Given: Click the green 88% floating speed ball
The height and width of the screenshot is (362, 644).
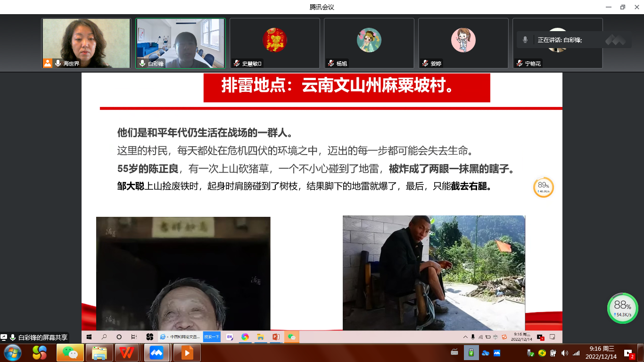Looking at the screenshot, I should coord(622,308).
